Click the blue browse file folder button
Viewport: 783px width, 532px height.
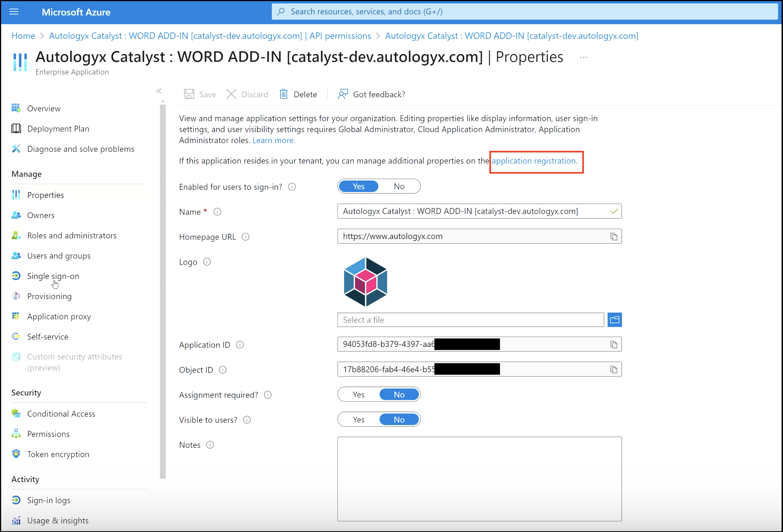(615, 320)
